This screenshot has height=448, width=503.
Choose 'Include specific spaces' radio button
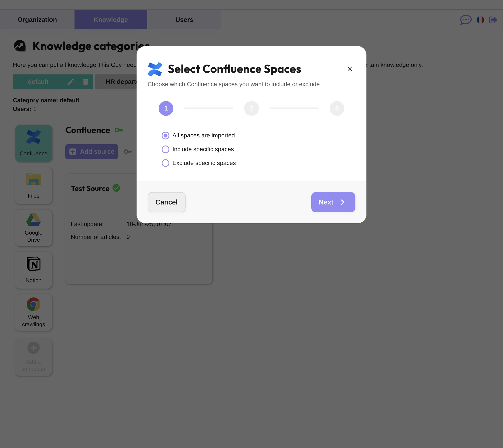pyautogui.click(x=166, y=149)
